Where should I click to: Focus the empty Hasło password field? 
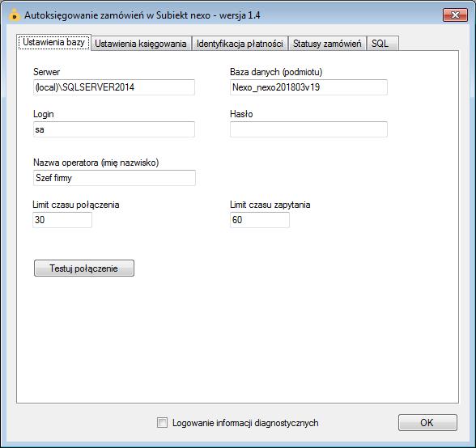[308, 129]
